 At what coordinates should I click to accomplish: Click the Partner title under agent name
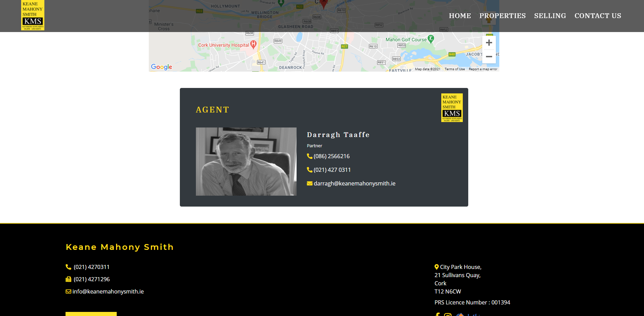314,146
